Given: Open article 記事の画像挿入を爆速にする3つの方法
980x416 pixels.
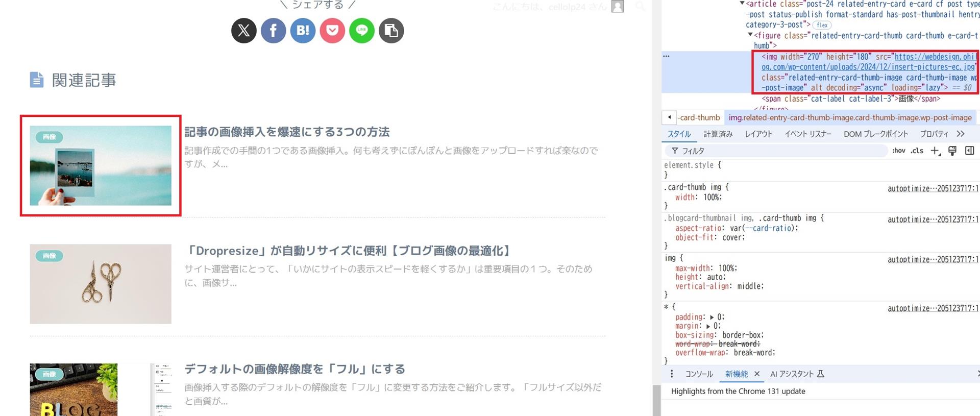Looking at the screenshot, I should (x=287, y=132).
